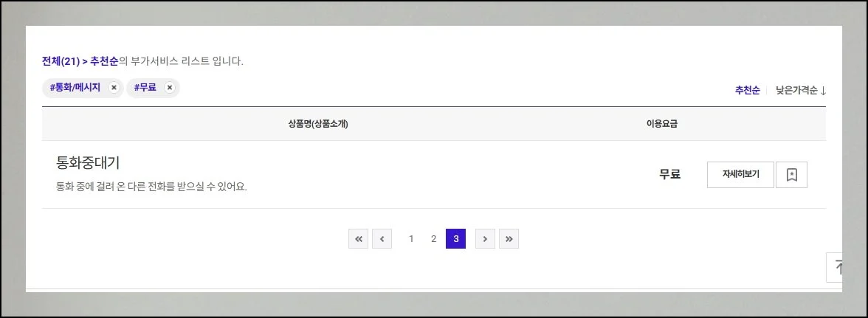Go to next page with right chevron
Viewport: 868px width, 318px height.
click(485, 239)
